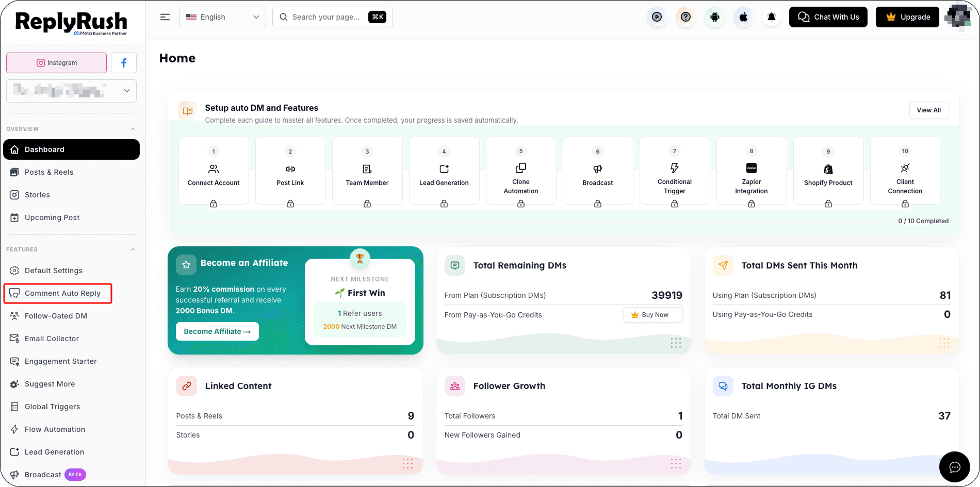Collapse the OVERVIEW sidebar section

point(133,129)
